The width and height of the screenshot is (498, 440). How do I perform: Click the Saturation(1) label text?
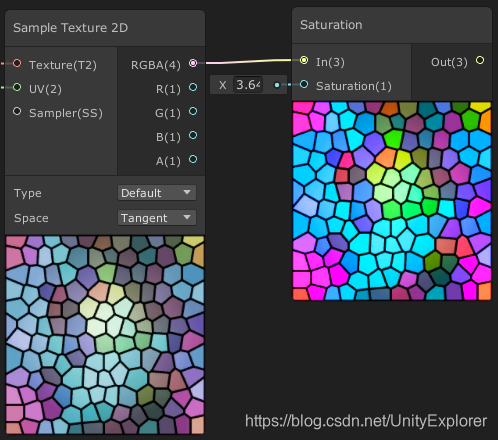(354, 86)
